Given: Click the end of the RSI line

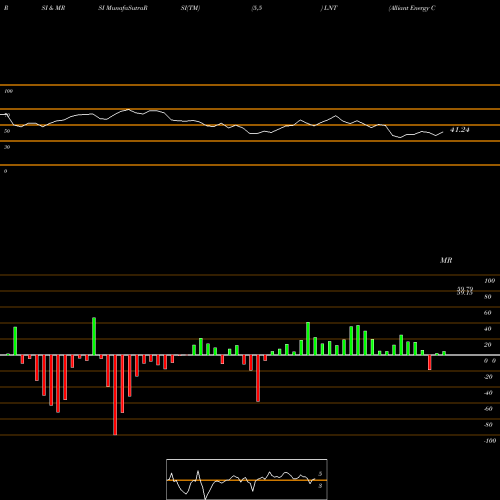Looking at the screenshot, I should [443, 132].
